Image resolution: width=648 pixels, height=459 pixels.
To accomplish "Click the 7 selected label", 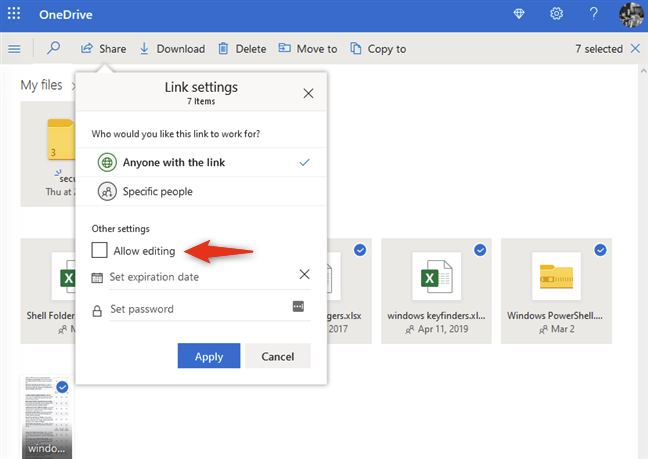I will click(x=599, y=49).
